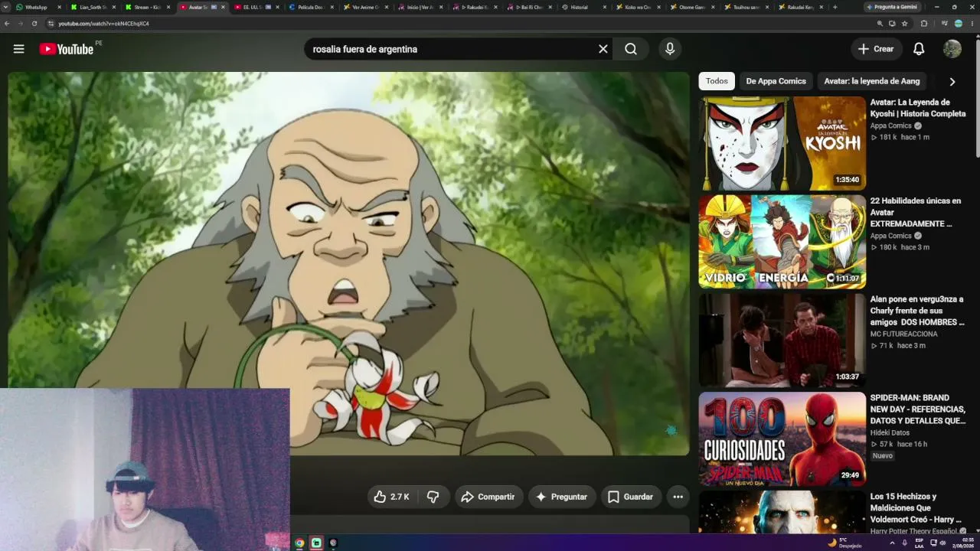Click the video player to pause
The image size is (980, 551).
point(348,263)
